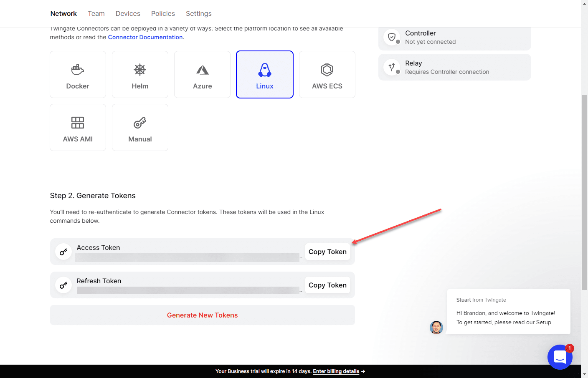588x378 pixels.
Task: Navigate to the Settings tab
Action: [x=199, y=13]
